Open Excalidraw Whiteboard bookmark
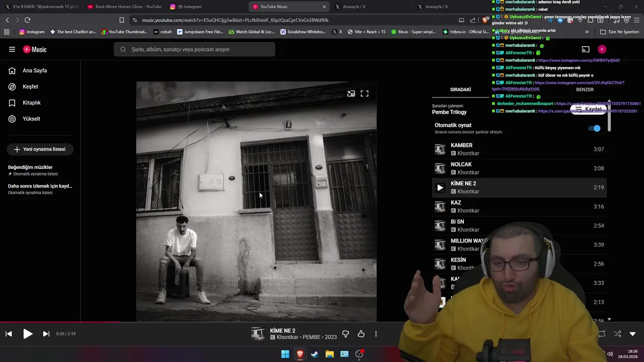The height and width of the screenshot is (362, 644). pyautogui.click(x=303, y=32)
